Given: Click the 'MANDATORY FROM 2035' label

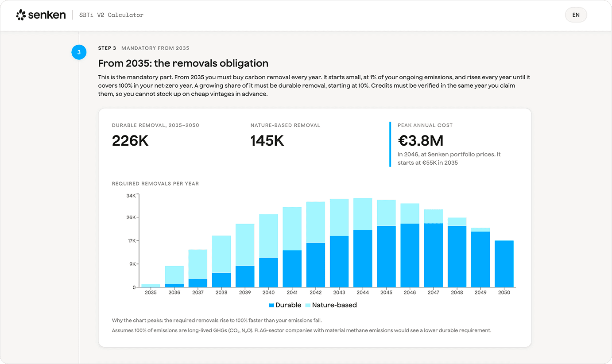Looking at the screenshot, I should click(155, 48).
